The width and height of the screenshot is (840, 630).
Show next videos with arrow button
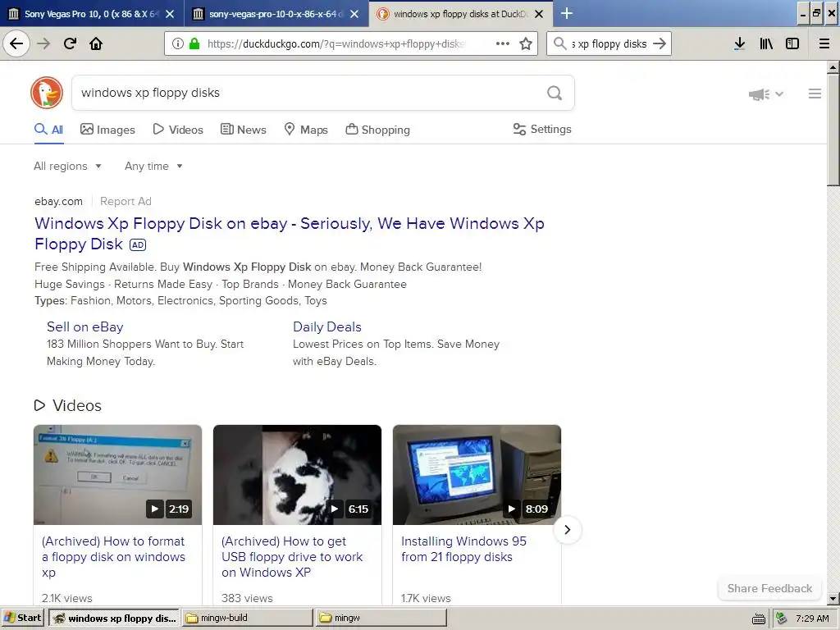tap(567, 530)
